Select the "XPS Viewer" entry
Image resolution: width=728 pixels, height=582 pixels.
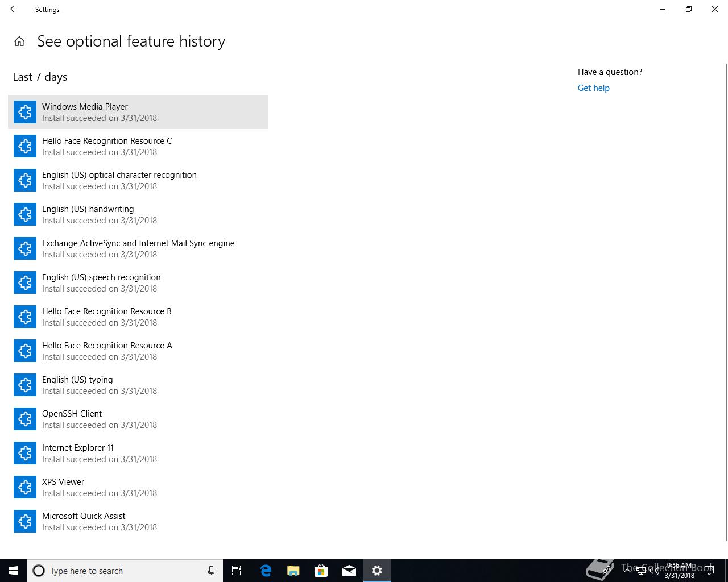[x=138, y=487]
